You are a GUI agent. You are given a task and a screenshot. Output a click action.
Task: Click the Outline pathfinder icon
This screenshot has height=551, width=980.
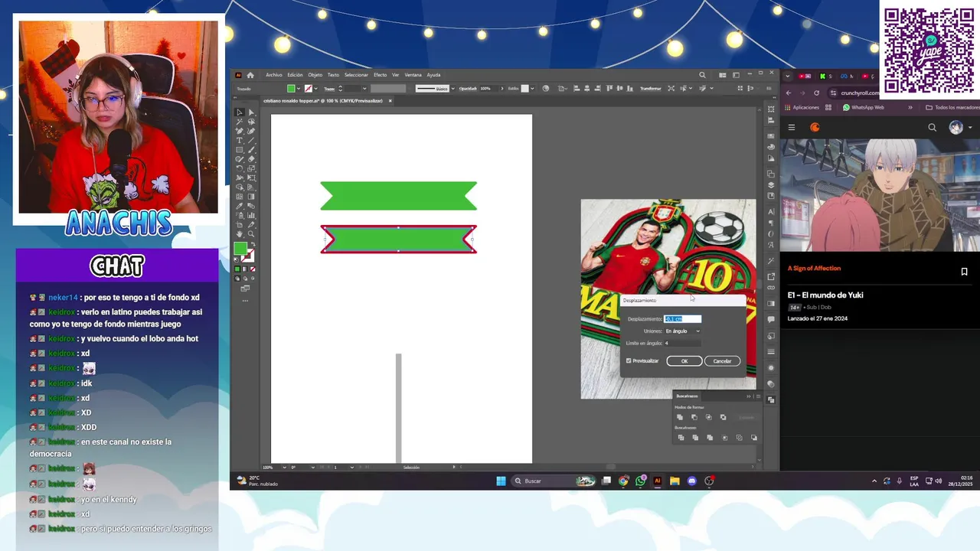tap(740, 438)
